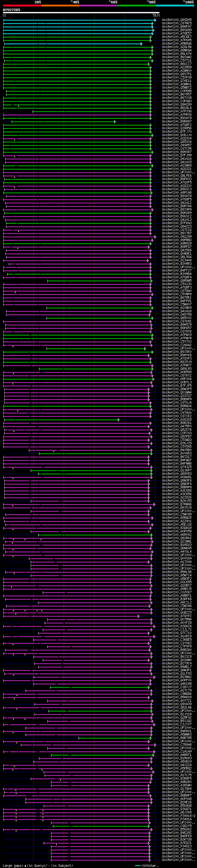Click the cyan segment of identity legend
Image resolution: width=197 pixels, height=868 pixels.
(x=175, y=6)
